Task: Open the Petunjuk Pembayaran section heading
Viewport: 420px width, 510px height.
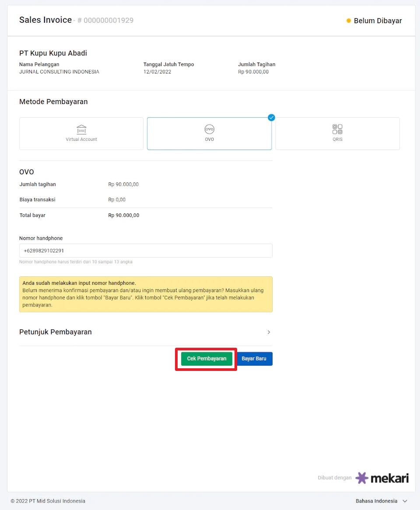Action: pyautogui.click(x=56, y=332)
